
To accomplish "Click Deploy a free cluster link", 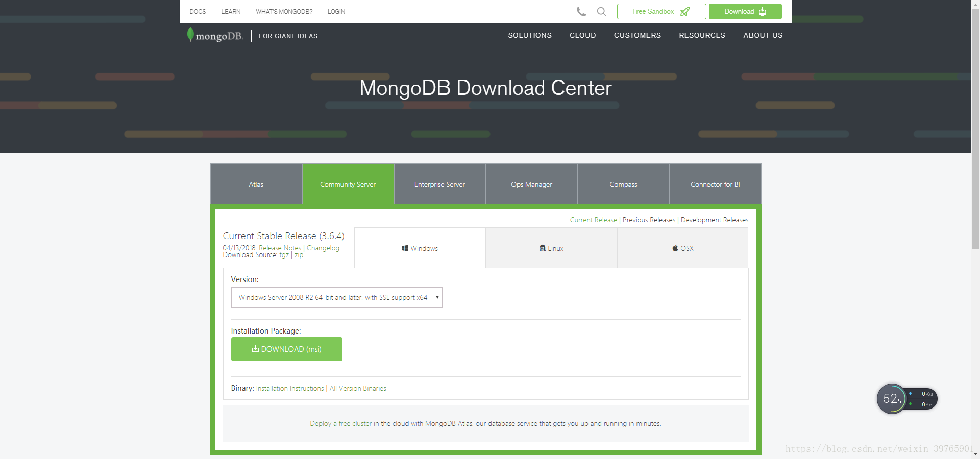I will pyautogui.click(x=341, y=423).
